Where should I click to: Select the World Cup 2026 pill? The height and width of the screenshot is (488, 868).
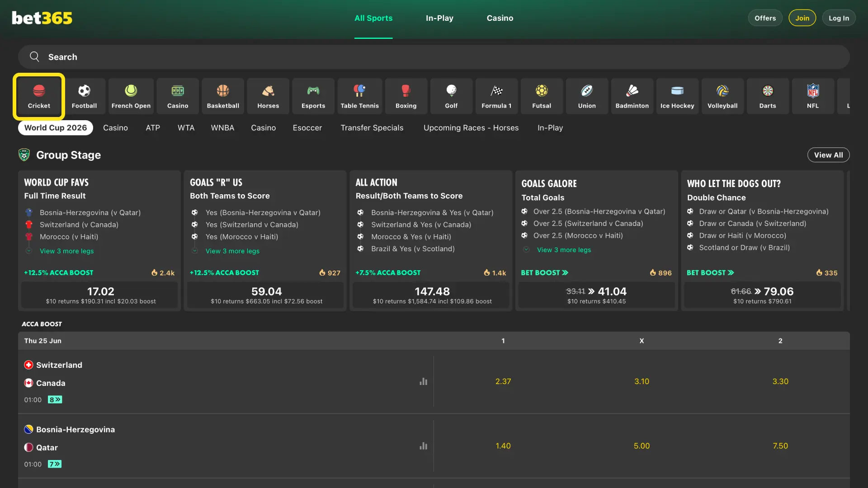click(56, 128)
